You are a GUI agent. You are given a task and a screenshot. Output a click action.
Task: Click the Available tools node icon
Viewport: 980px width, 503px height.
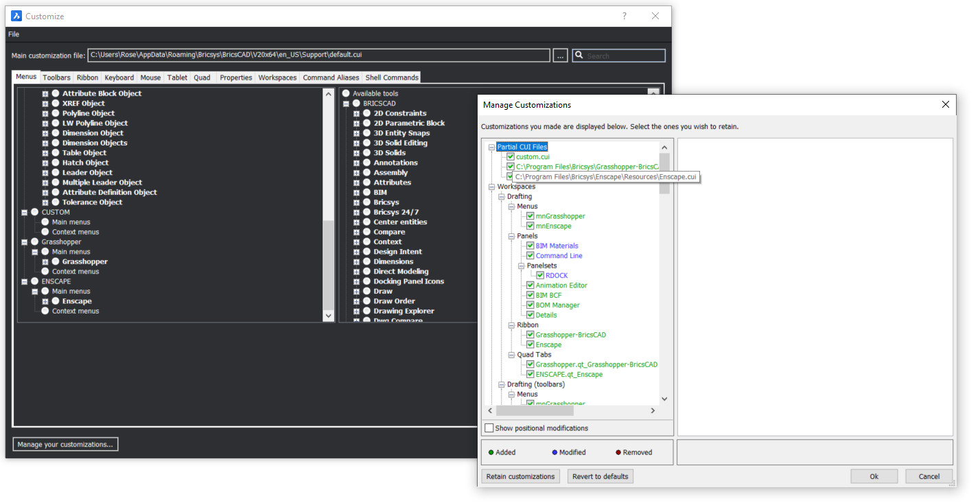pos(346,94)
